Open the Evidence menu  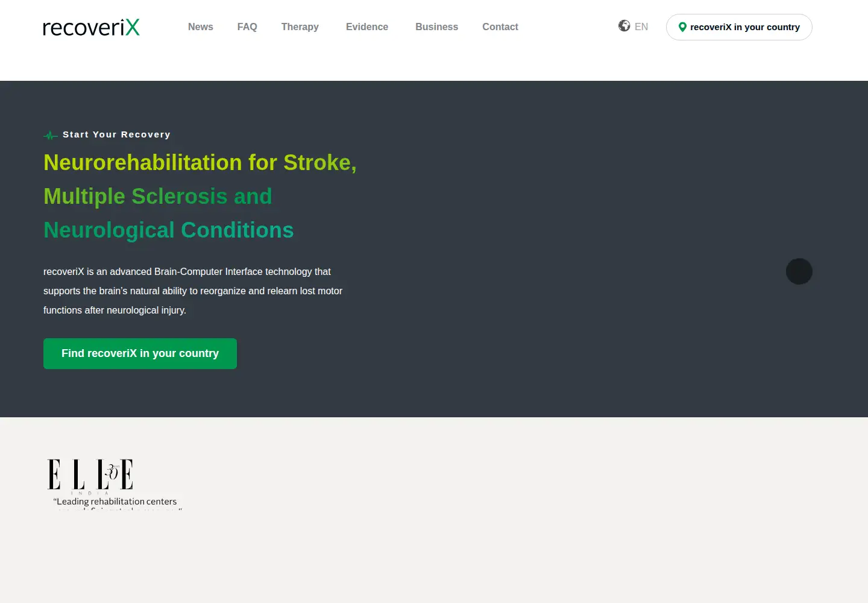367,27
